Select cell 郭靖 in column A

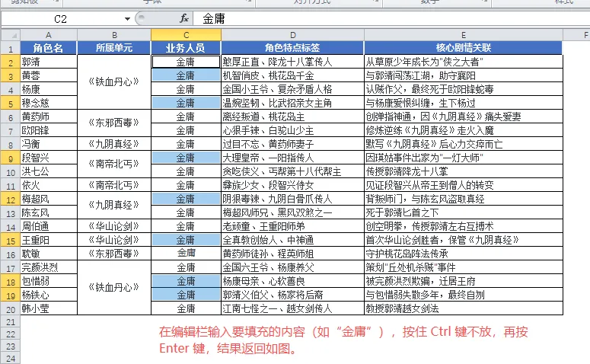click(49, 62)
